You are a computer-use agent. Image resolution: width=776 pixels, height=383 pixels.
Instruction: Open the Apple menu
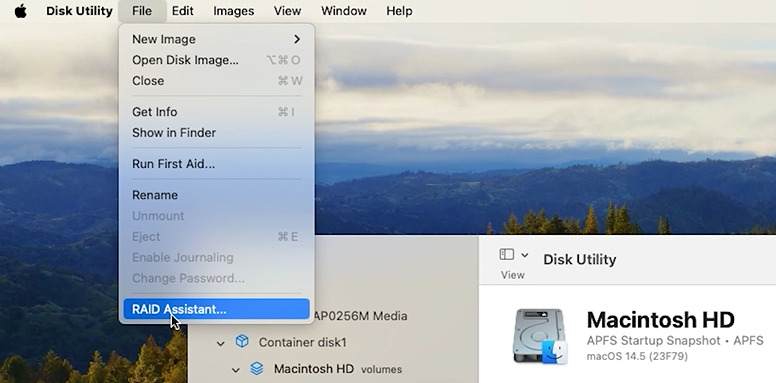pyautogui.click(x=20, y=11)
